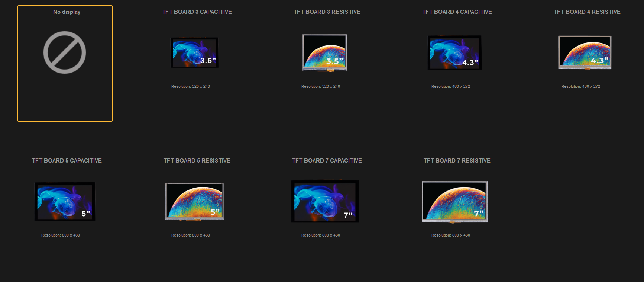Select TFT Board 4 Capacitive 4.3" display image
This screenshot has width=644, height=282.
454,52
